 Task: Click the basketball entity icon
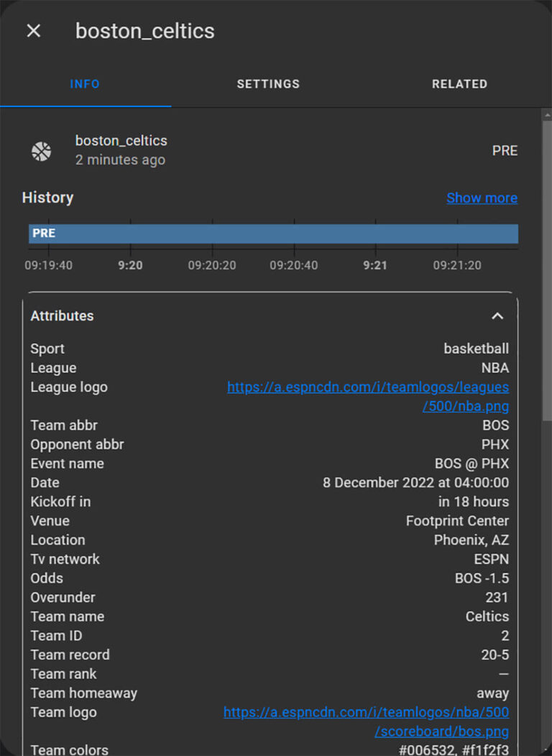(42, 152)
